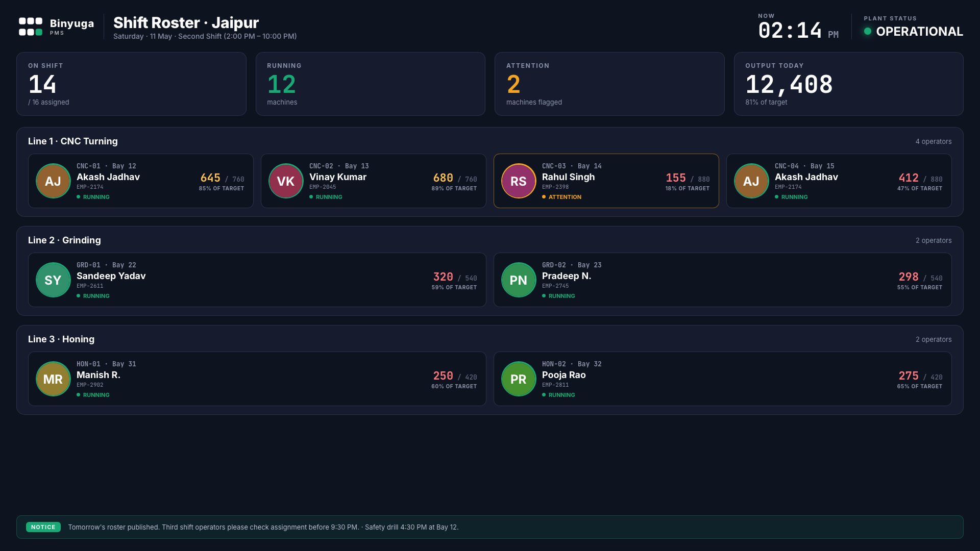Click the 320 output value on GRD-01

point(443,277)
